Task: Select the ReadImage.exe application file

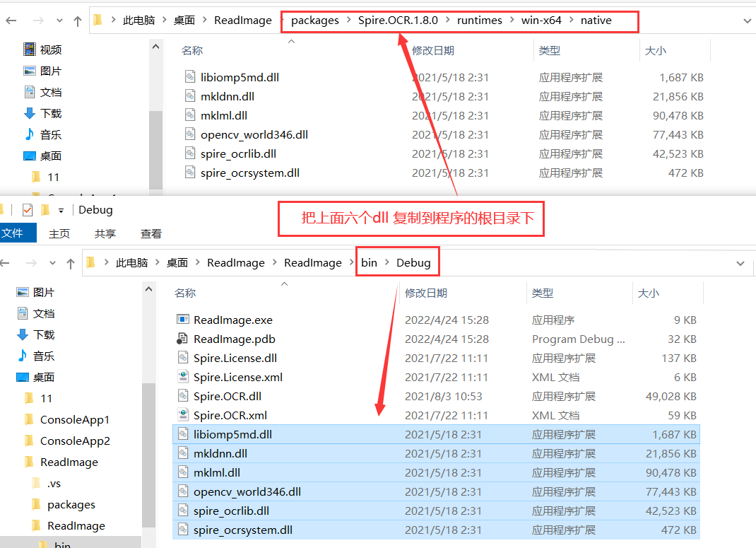Action: pyautogui.click(x=232, y=320)
